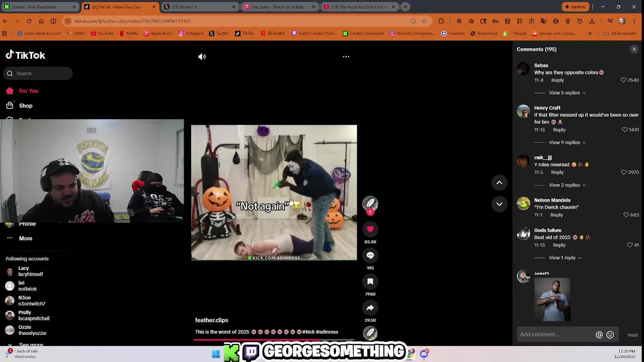Like the comment by Sebas
Viewport: 644px width, 362px height.
pos(623,80)
